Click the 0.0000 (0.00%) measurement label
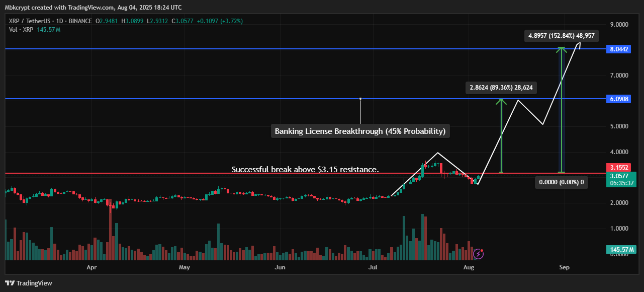This screenshot has width=644, height=292. tap(561, 182)
